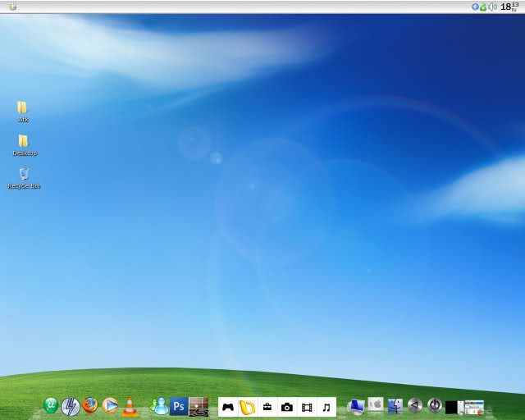Click the blue arrow tray icon

pyautogui.click(x=475, y=7)
